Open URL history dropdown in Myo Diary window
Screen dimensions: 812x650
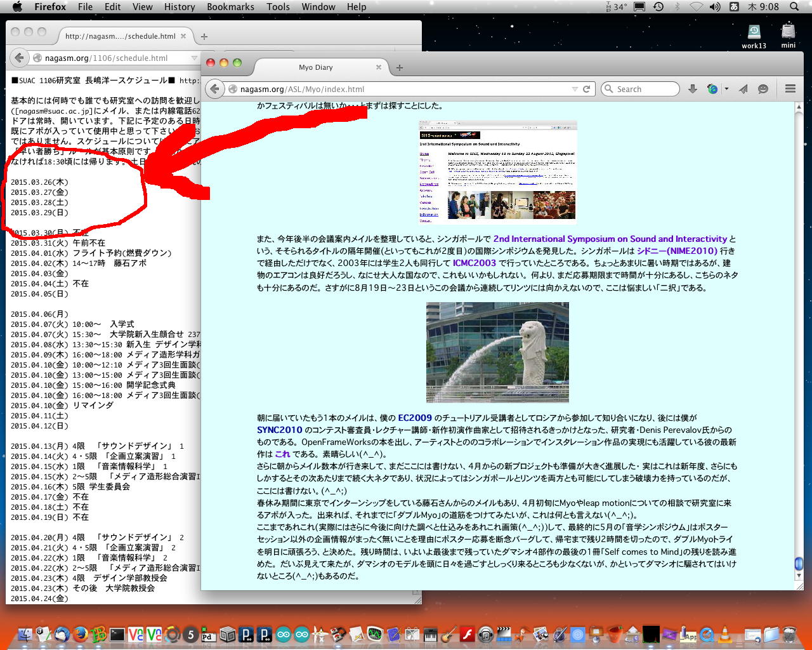pyautogui.click(x=575, y=89)
